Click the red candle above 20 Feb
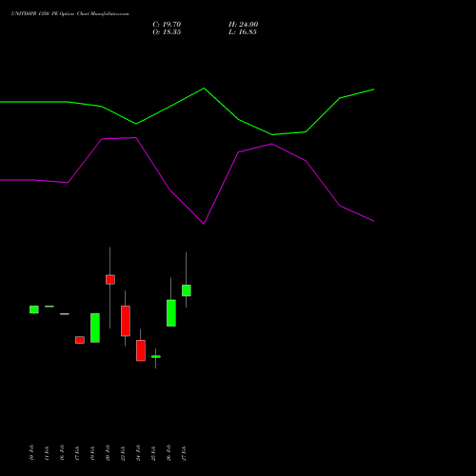The height and width of the screenshot is (476, 476). pos(110,280)
